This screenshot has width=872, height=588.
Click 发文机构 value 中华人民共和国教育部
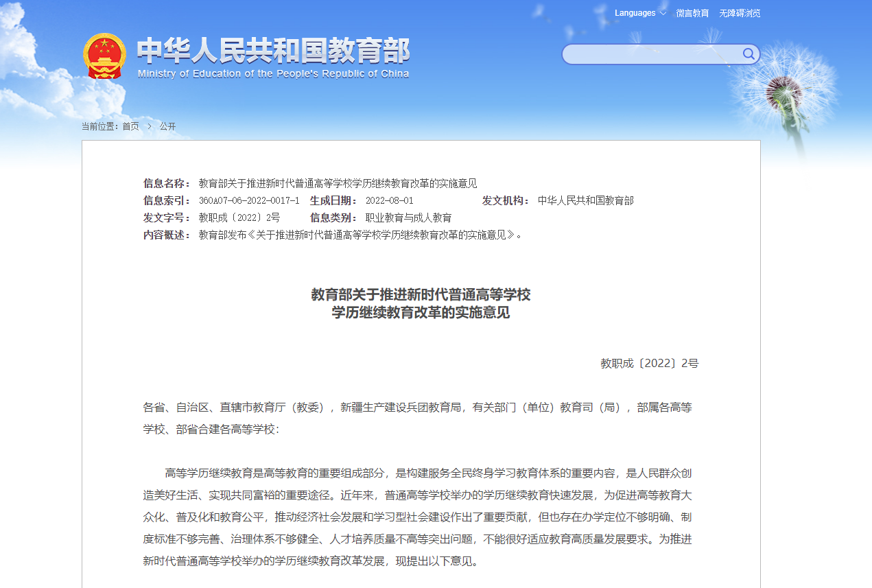pyautogui.click(x=585, y=200)
